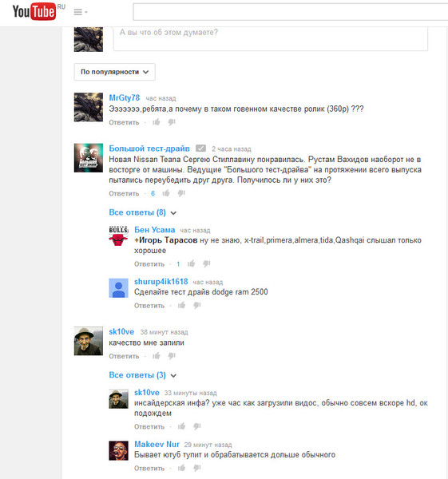Open the Большой тест-драйв channel link
Screen dimensions: 448x479
[149, 148]
